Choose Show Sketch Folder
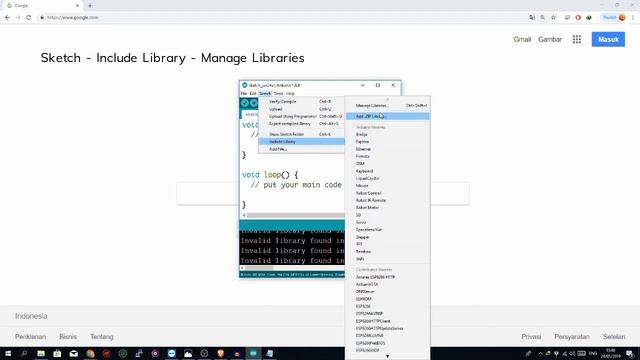This screenshot has height=360, width=640. click(302, 134)
